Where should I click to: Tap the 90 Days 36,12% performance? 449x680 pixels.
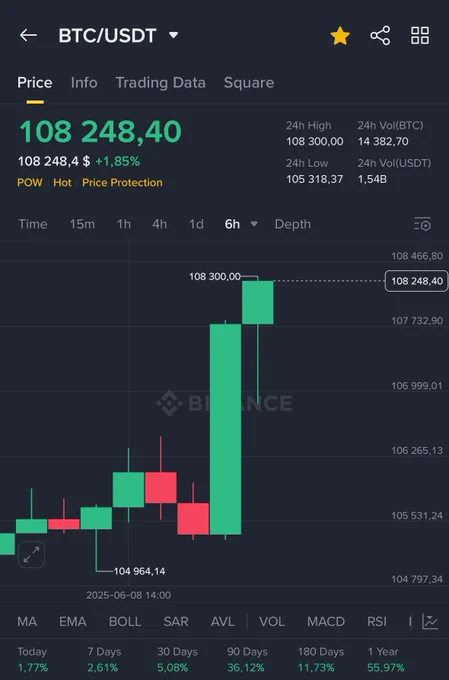(x=247, y=659)
